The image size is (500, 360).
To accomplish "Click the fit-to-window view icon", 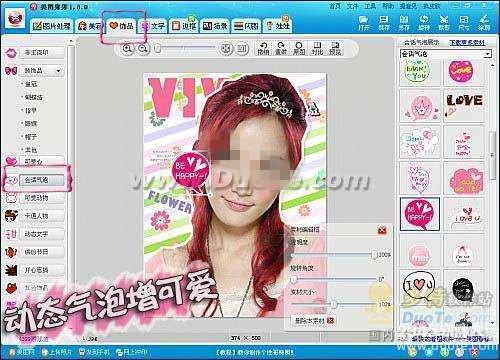I will 226,49.
